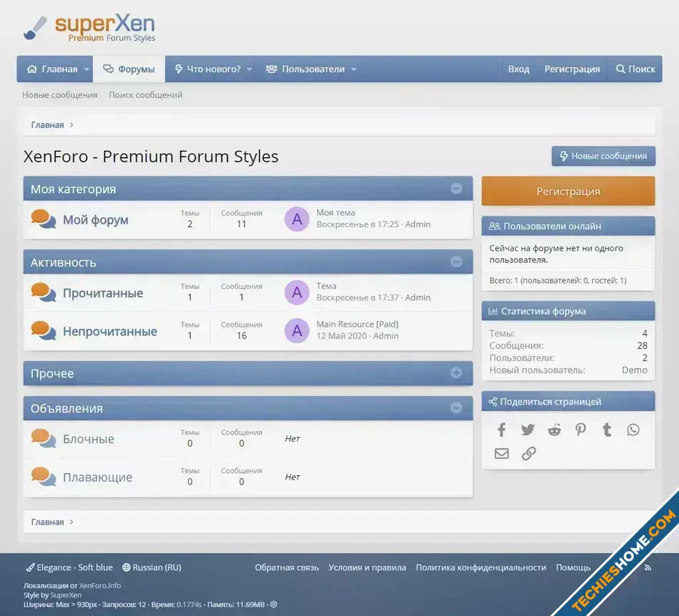Click top breadcrumb Главная

[x=47, y=124]
